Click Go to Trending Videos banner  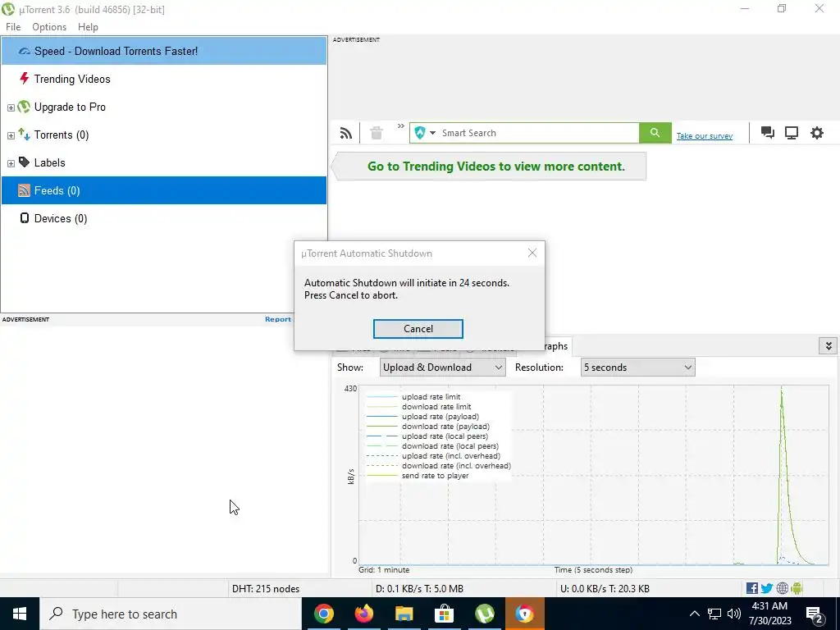click(489, 166)
